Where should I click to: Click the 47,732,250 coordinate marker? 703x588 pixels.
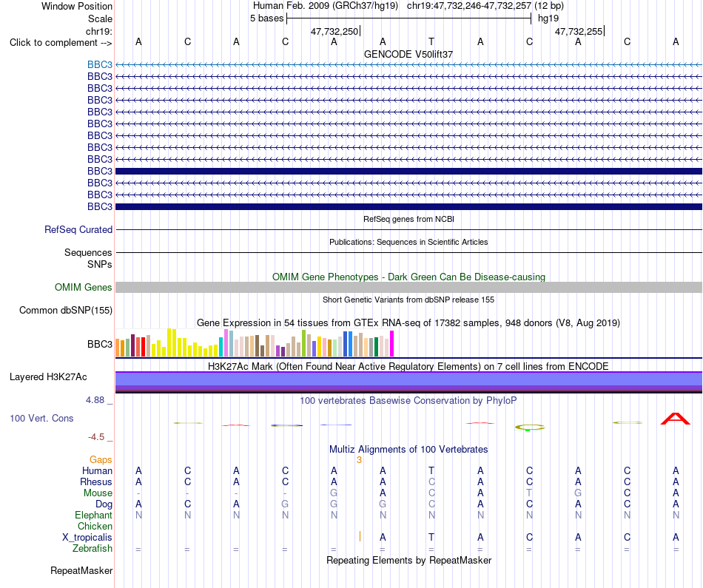(334, 31)
